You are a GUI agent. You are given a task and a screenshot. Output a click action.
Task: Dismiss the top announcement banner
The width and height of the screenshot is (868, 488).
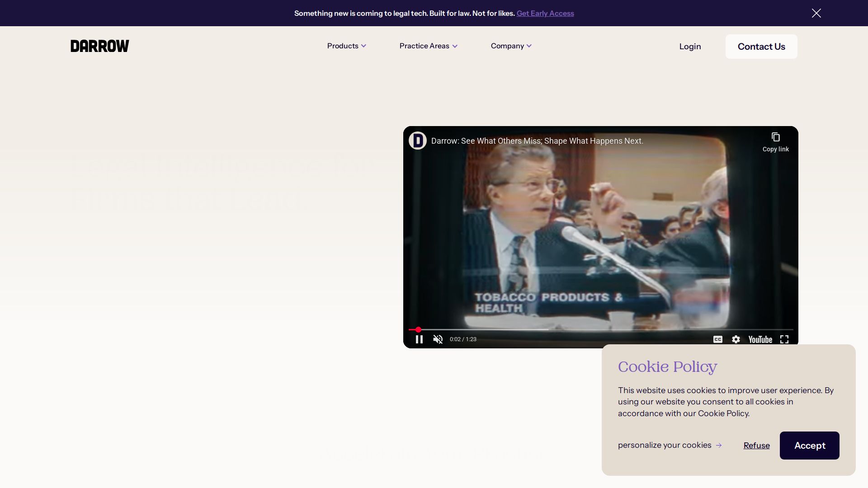point(816,13)
